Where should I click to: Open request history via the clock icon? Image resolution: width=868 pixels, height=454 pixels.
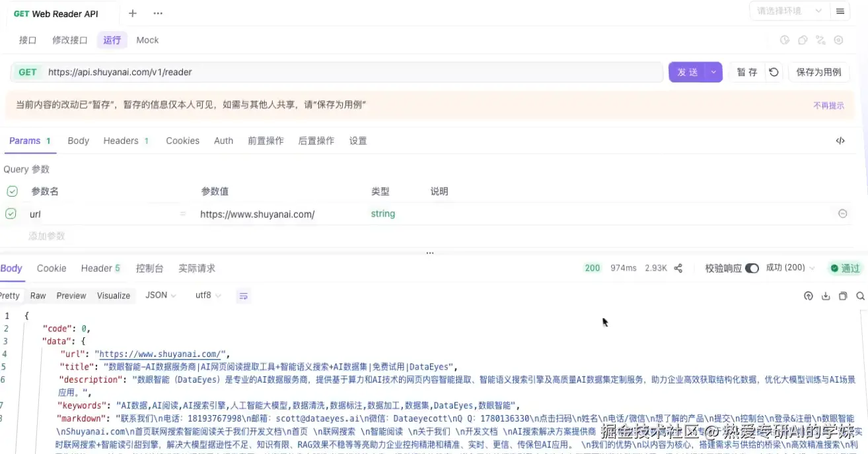click(x=785, y=40)
